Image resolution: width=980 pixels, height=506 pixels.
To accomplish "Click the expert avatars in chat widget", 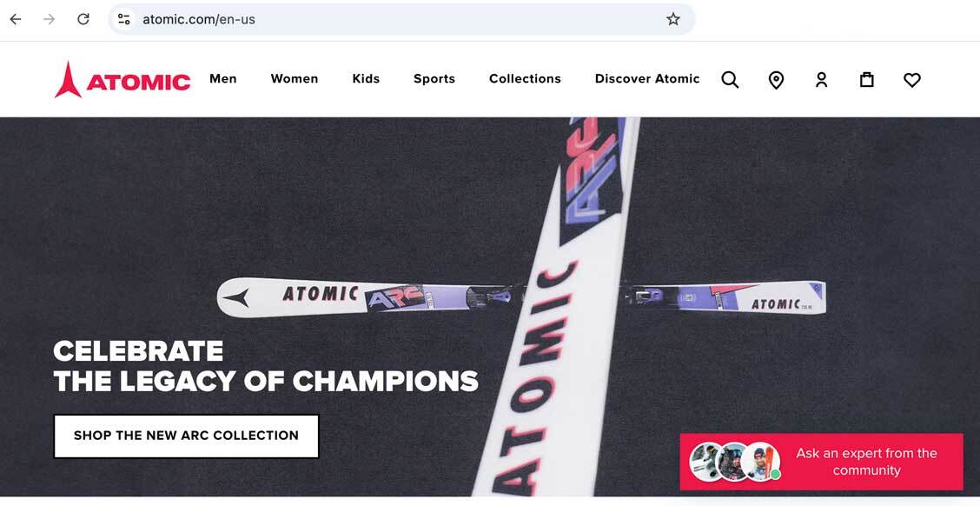I will [x=735, y=462].
